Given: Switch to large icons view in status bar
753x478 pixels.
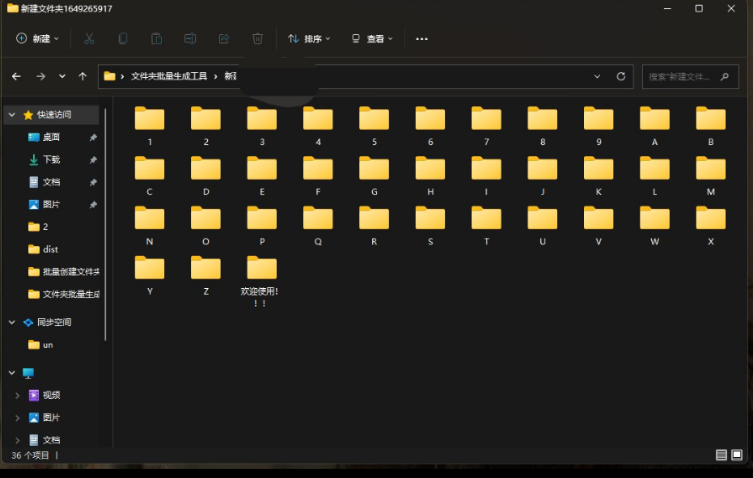Looking at the screenshot, I should pyautogui.click(x=737, y=455).
